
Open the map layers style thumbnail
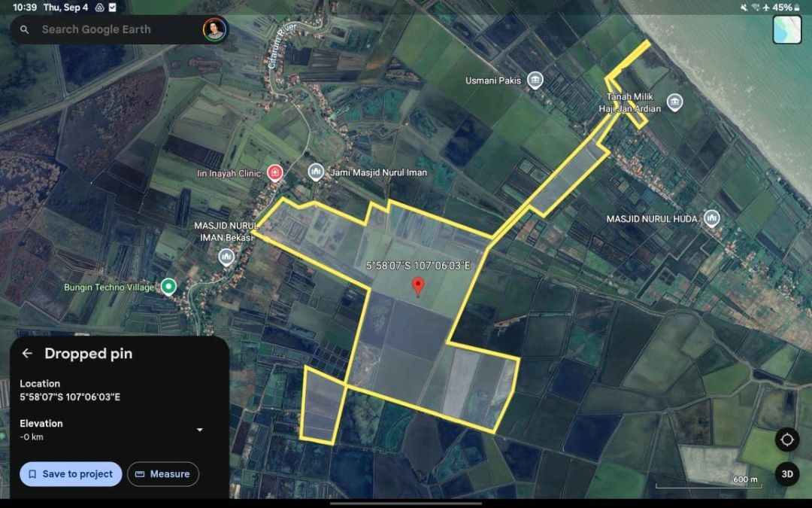point(786,29)
